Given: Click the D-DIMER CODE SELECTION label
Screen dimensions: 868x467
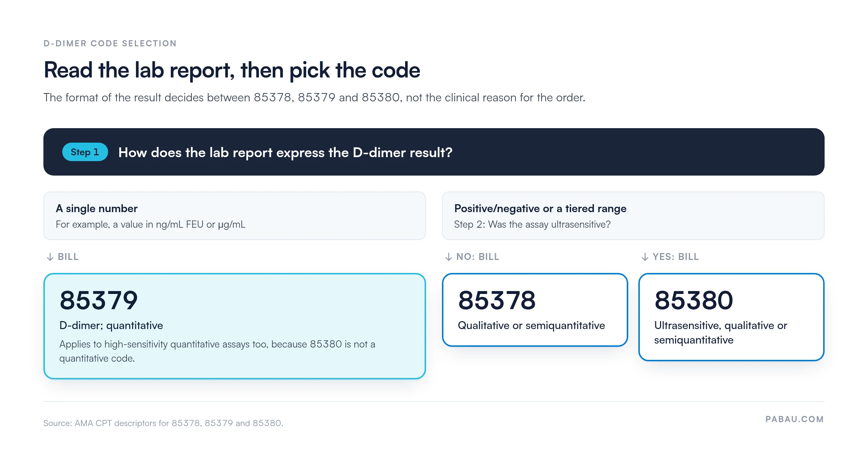Looking at the screenshot, I should (x=110, y=43).
